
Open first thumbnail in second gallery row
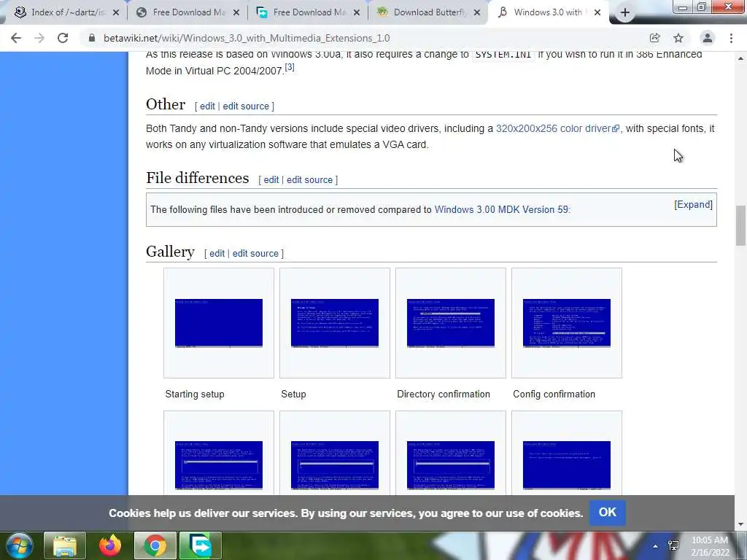pos(219,465)
